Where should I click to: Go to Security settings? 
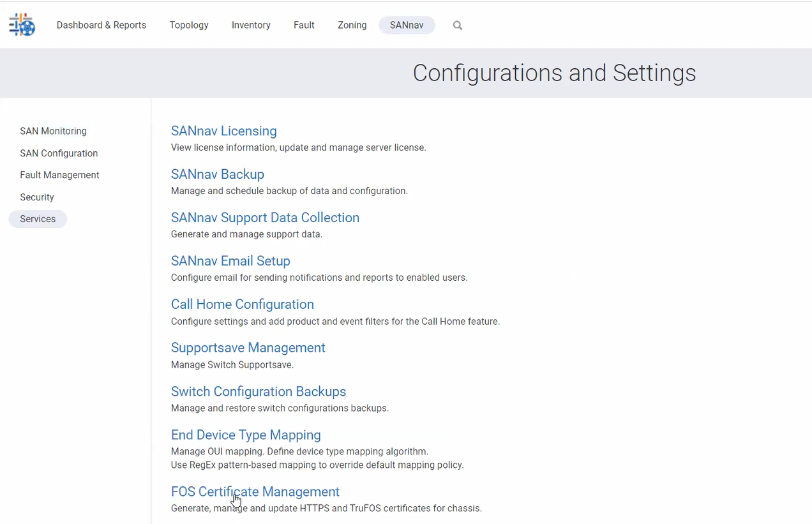[36, 197]
